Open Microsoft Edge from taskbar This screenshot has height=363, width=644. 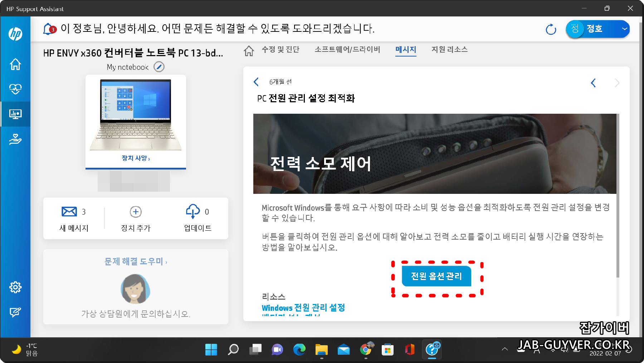pyautogui.click(x=299, y=349)
